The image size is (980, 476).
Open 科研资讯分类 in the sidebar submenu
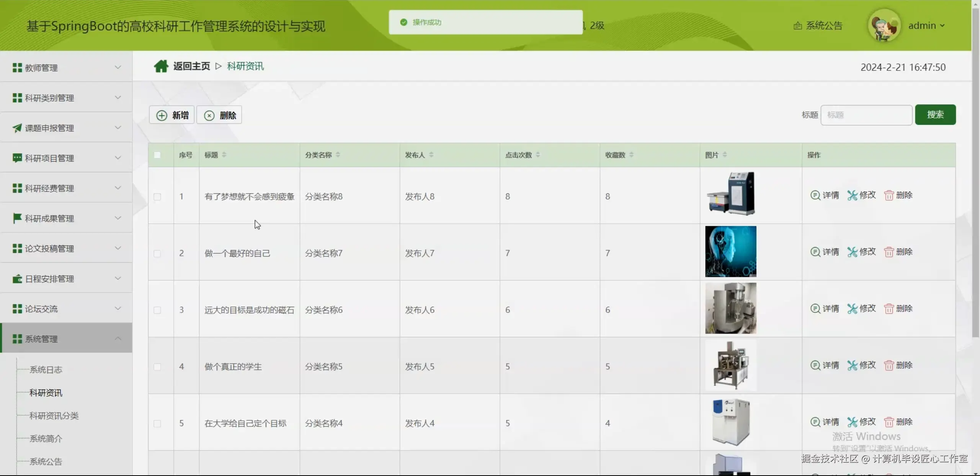54,415
